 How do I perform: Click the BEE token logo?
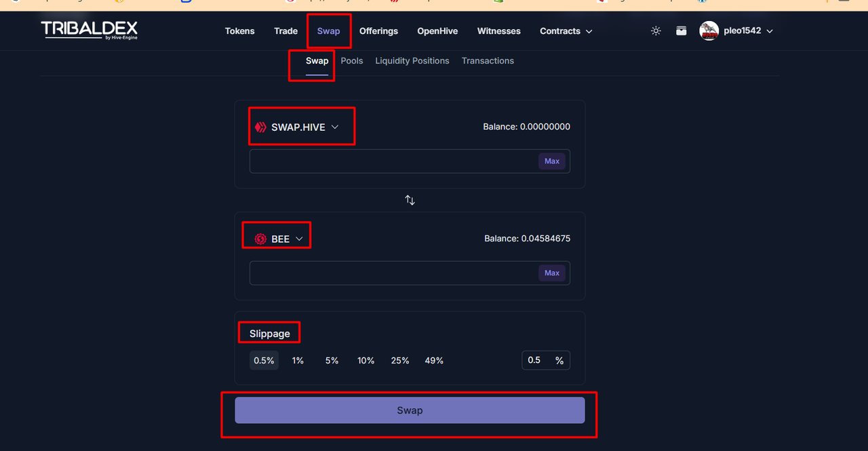tap(260, 239)
